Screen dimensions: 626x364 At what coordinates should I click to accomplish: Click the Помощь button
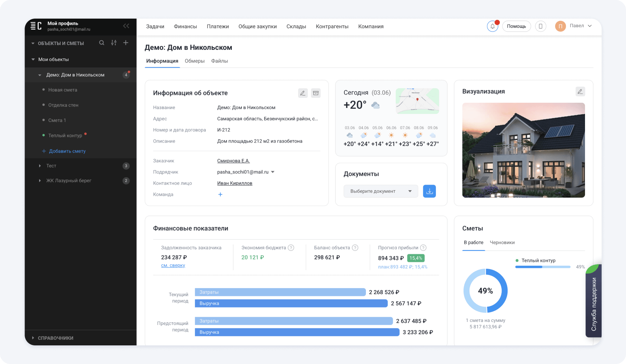[516, 26]
